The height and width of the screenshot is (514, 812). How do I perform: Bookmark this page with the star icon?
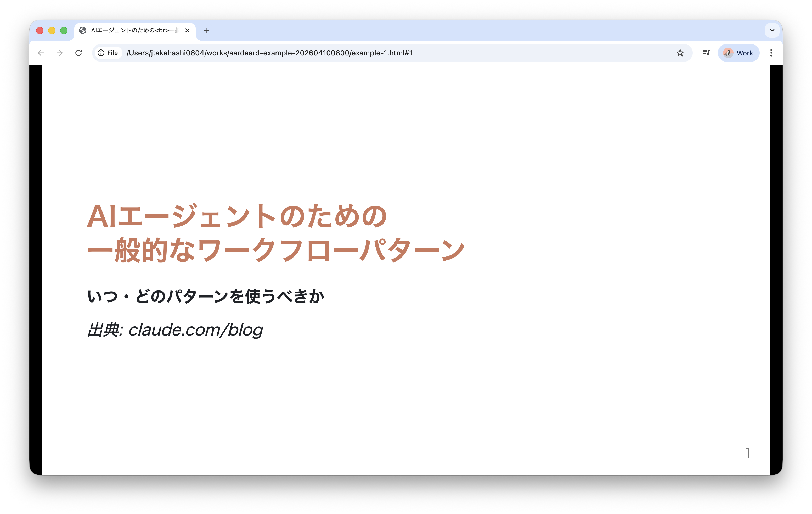click(680, 53)
